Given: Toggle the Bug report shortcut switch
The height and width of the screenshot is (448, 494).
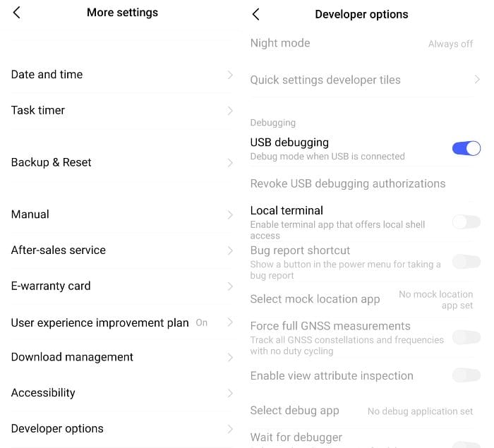Looking at the screenshot, I should point(466,262).
